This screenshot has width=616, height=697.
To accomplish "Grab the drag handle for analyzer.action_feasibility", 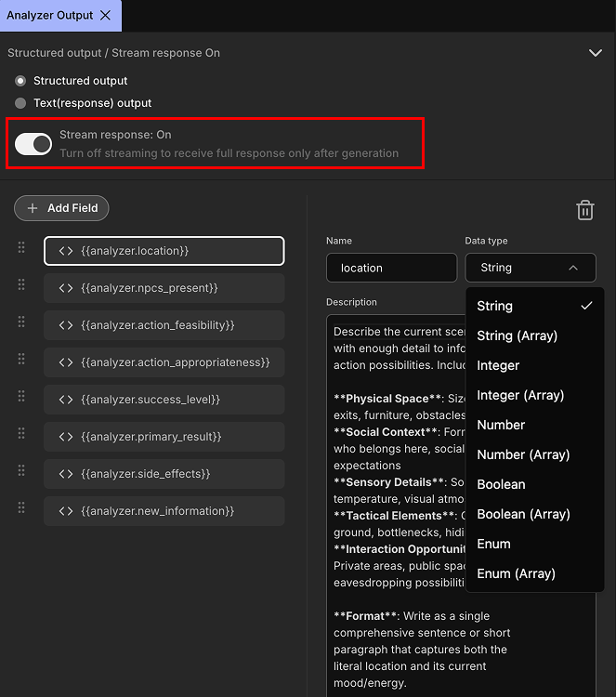I will [x=21, y=322].
